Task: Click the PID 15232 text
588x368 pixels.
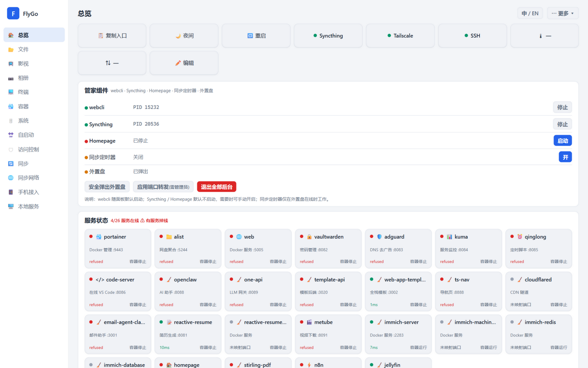Action: click(146, 108)
